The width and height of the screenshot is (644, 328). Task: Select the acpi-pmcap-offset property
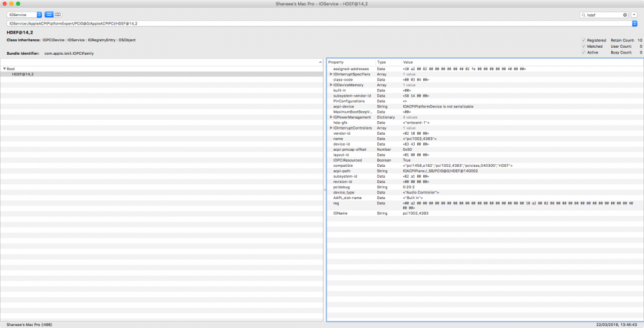click(x=485, y=150)
